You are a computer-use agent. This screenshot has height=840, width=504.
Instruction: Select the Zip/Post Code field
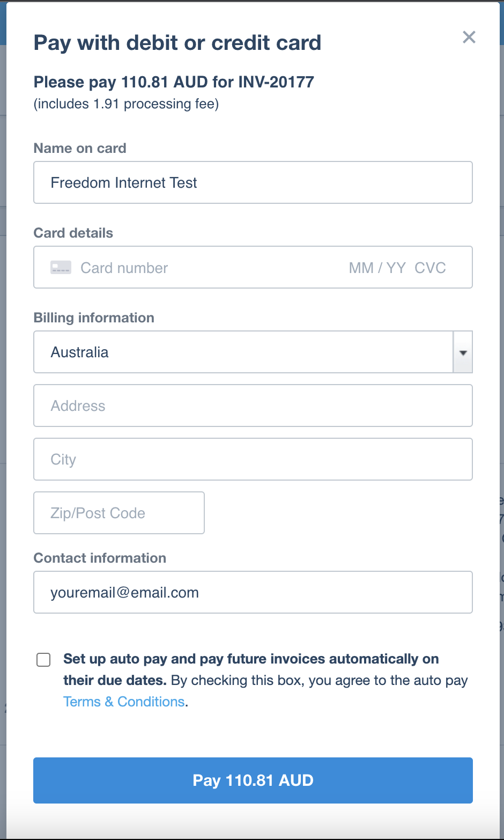click(x=119, y=513)
